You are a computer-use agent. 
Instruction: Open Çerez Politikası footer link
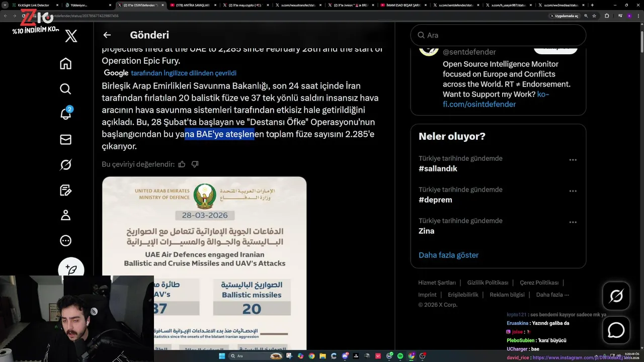[539, 283]
